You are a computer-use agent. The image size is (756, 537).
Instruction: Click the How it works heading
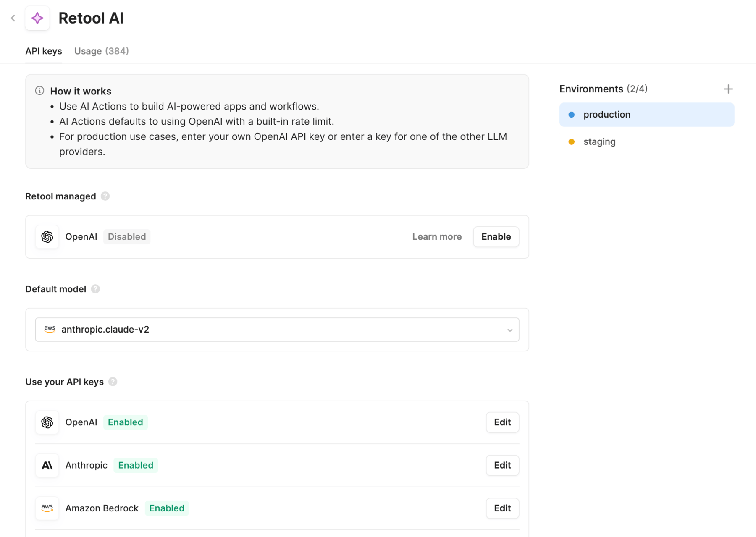81,91
